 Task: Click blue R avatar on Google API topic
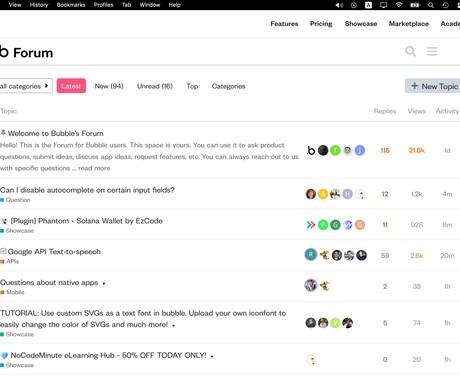pyautogui.click(x=311, y=255)
